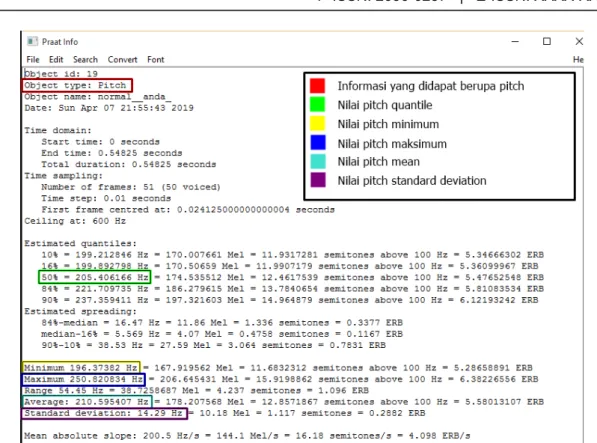The image size is (597, 443).
Task: Minimize the Praat Info window
Action: point(515,41)
